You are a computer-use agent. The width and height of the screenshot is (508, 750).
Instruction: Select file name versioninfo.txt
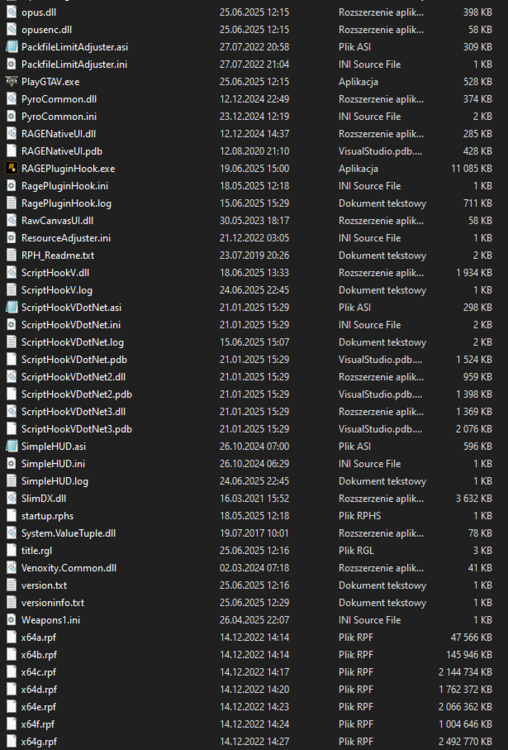pos(53,603)
